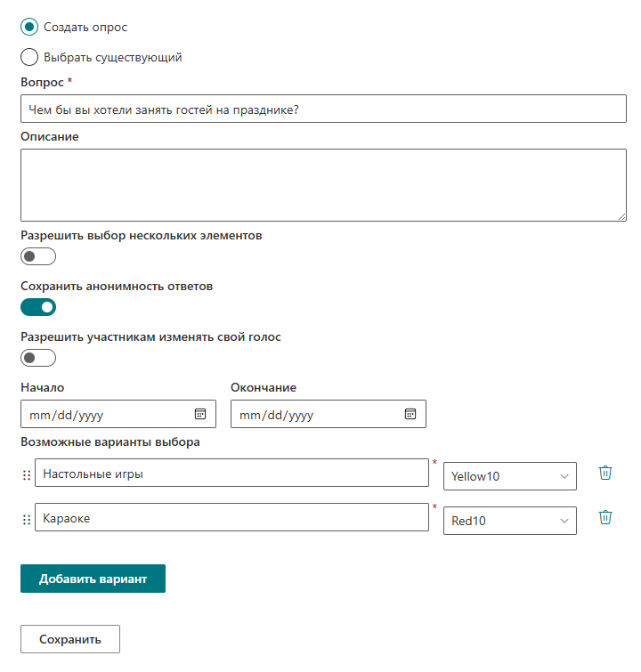Open the Yellow10 color dropdown
Screen dimensions: 641x672
tap(510, 476)
